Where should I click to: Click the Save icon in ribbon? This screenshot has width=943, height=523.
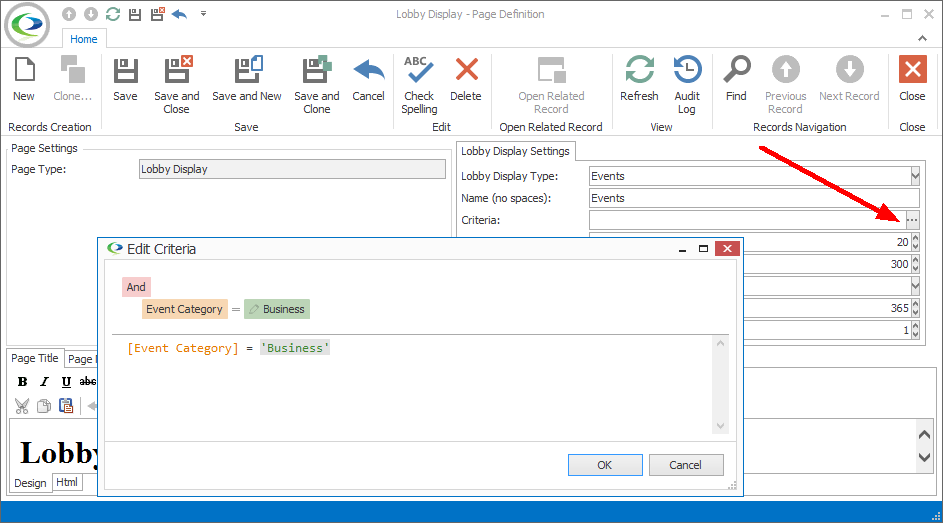pyautogui.click(x=125, y=70)
